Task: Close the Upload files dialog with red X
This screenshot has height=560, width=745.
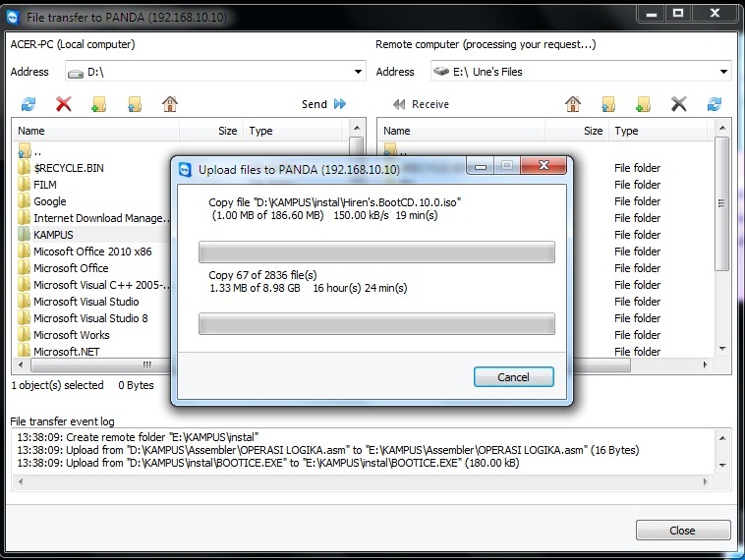Action: coord(544,165)
